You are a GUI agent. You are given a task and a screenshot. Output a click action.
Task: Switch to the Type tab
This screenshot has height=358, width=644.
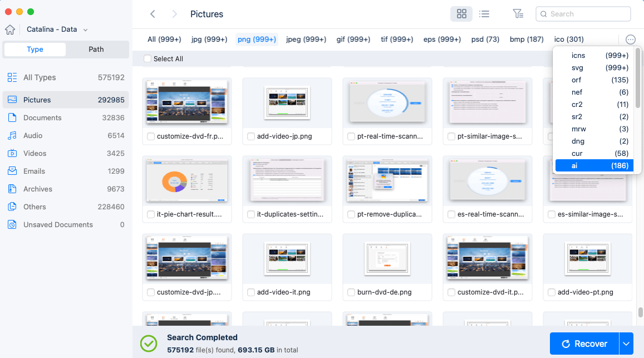(35, 50)
